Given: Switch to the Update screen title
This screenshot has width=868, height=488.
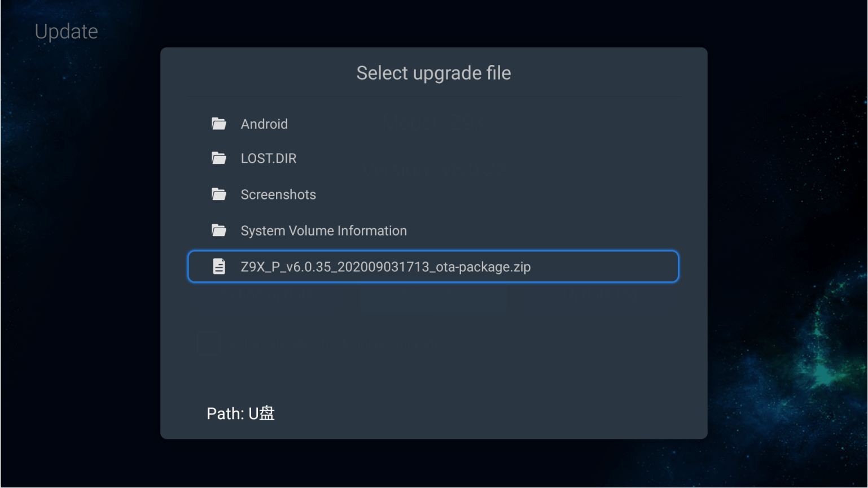Looking at the screenshot, I should pos(66,31).
